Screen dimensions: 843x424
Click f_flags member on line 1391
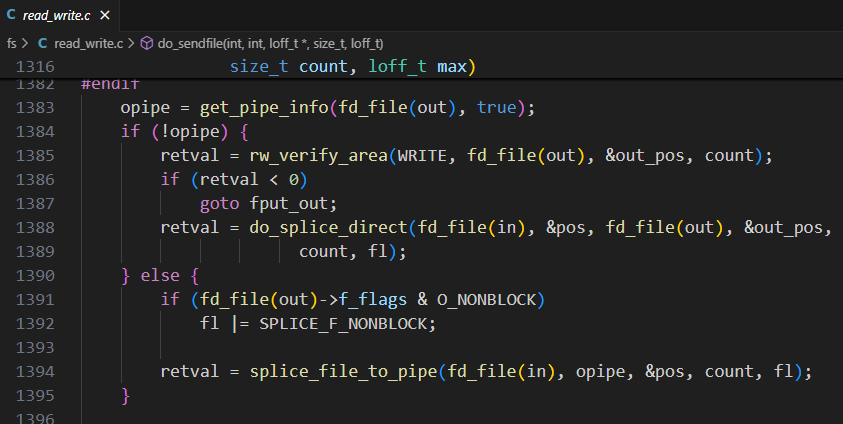point(373,299)
